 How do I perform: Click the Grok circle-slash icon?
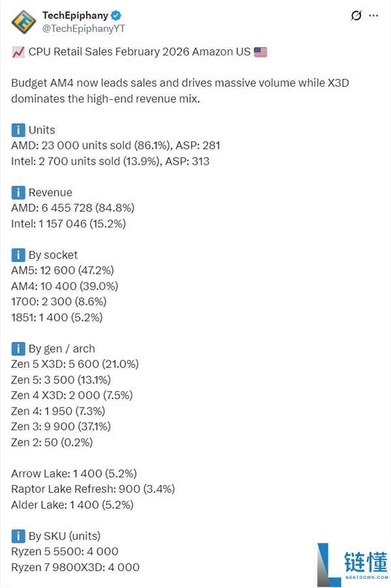point(356,16)
